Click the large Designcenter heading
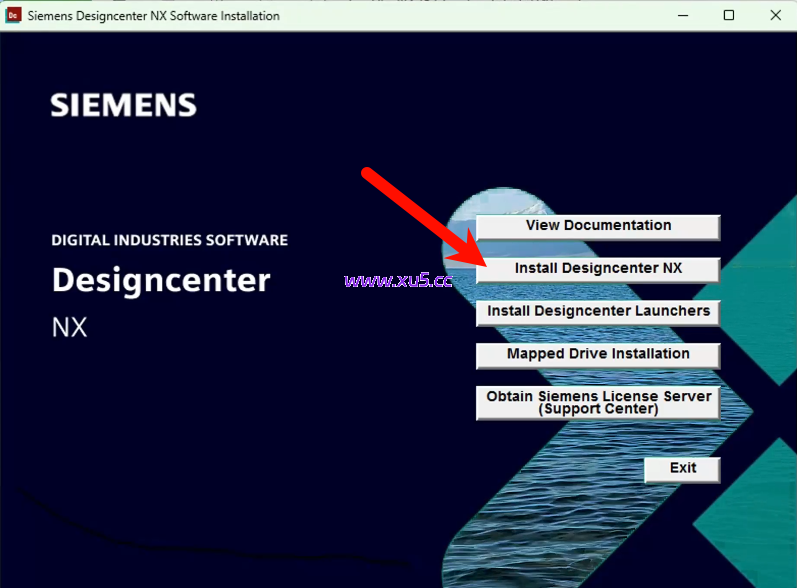Screen dimensions: 797x588 [161, 280]
